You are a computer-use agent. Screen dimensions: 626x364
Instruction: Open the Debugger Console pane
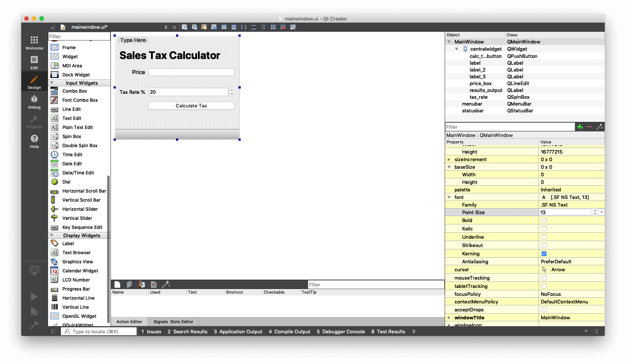point(341,332)
